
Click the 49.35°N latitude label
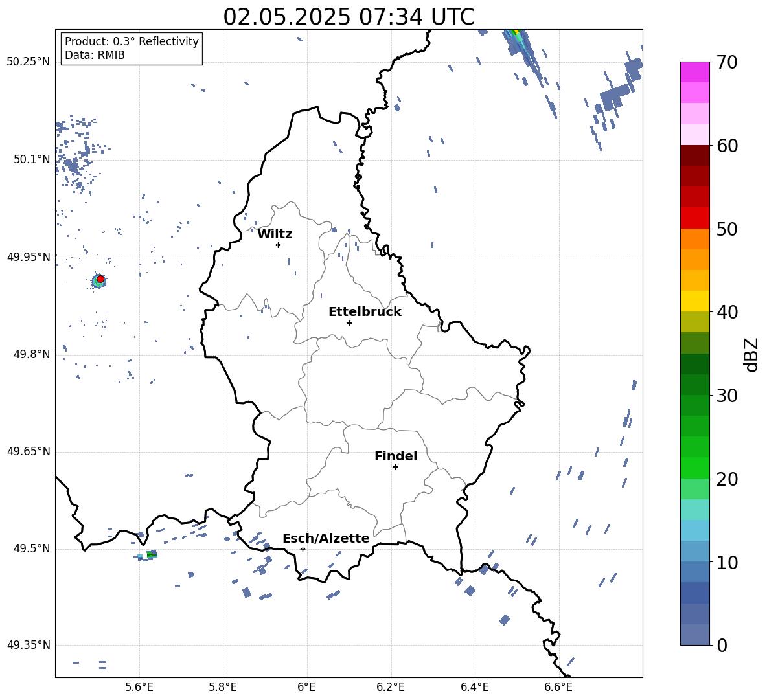29,645
